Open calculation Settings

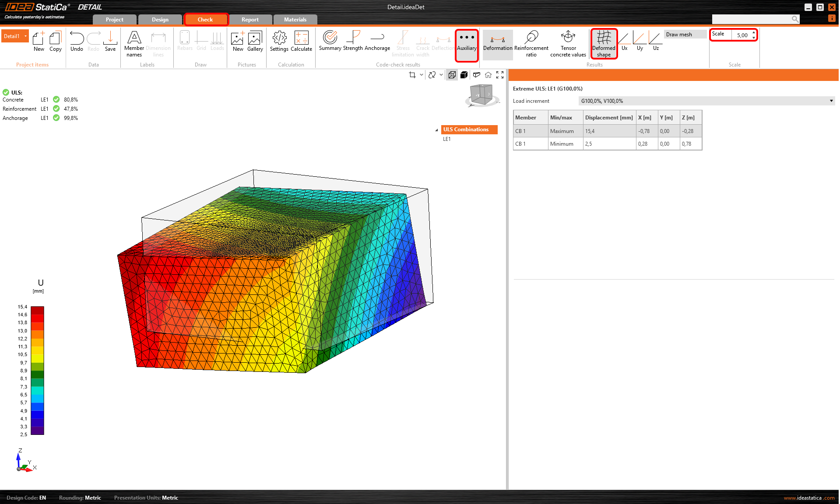point(279,41)
